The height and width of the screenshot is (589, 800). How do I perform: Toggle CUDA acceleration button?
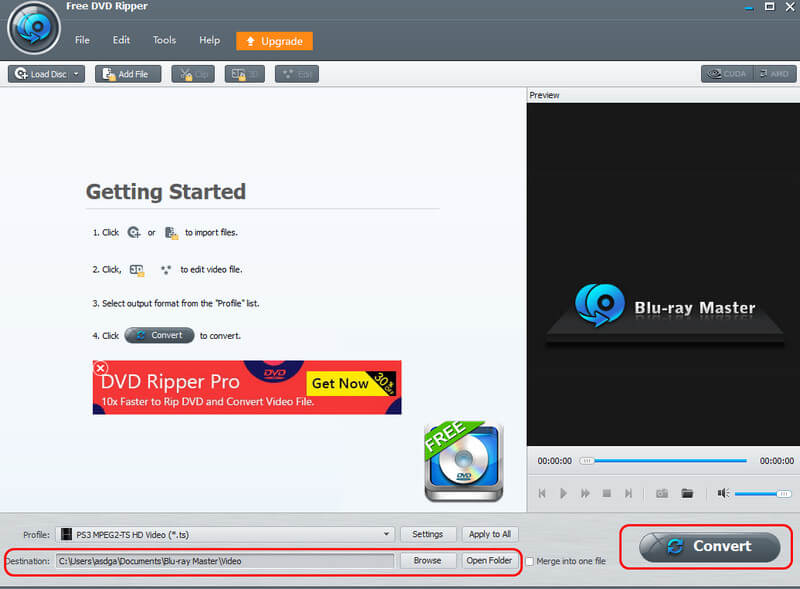tap(728, 74)
